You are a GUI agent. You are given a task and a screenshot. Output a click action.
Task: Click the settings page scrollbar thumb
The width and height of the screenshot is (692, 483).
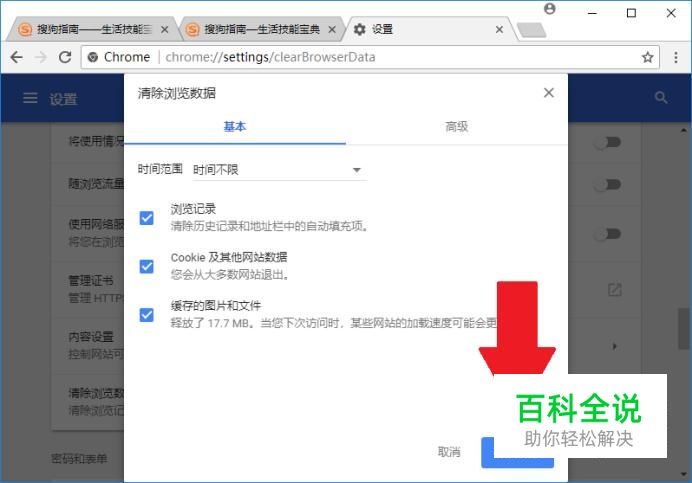683,329
